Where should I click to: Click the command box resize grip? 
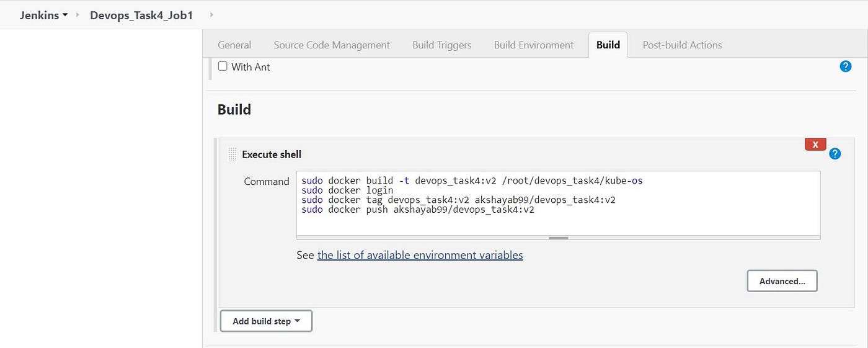coord(559,238)
